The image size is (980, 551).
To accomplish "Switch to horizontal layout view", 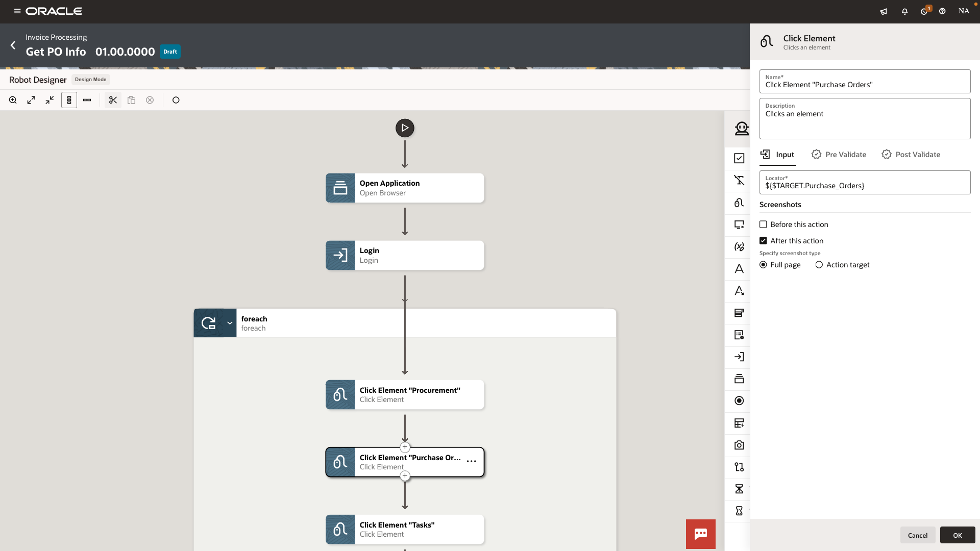I will point(87,100).
